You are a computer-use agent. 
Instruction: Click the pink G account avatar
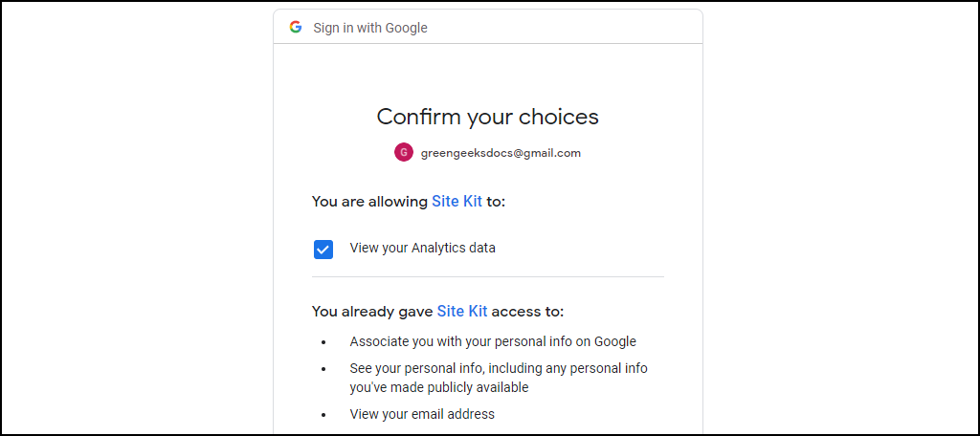[x=404, y=152]
